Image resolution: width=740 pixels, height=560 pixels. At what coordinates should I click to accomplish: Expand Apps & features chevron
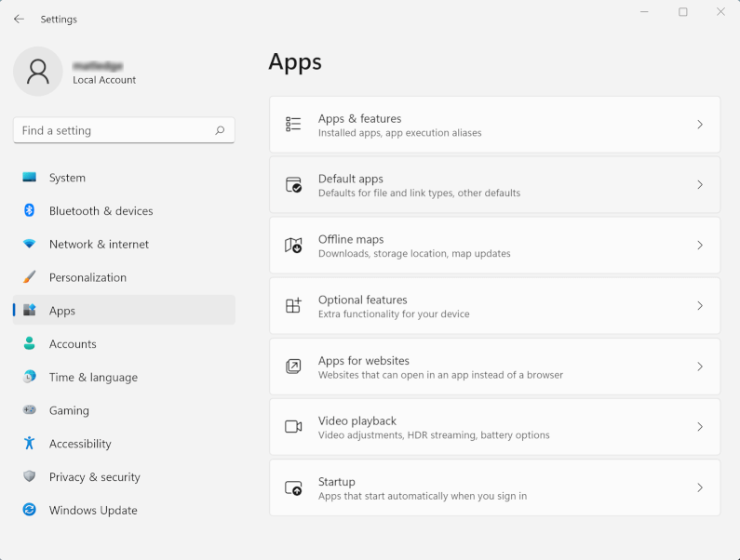tap(700, 124)
